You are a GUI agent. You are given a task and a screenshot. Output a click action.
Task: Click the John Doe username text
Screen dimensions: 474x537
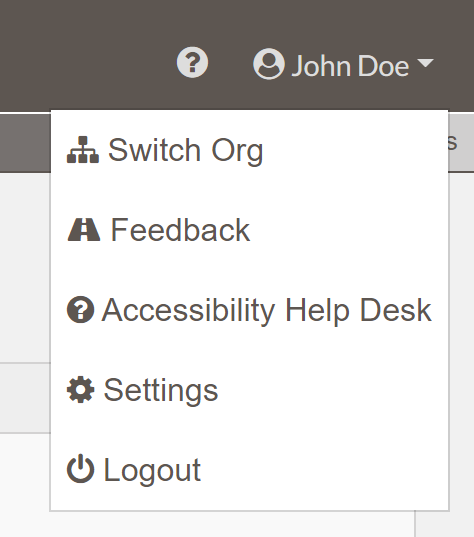click(350, 66)
